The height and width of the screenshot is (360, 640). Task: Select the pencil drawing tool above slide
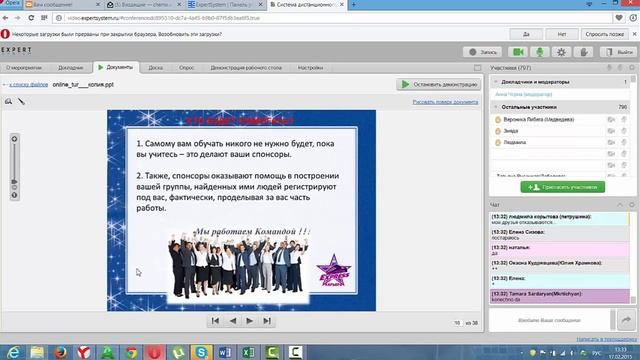[x=21, y=101]
